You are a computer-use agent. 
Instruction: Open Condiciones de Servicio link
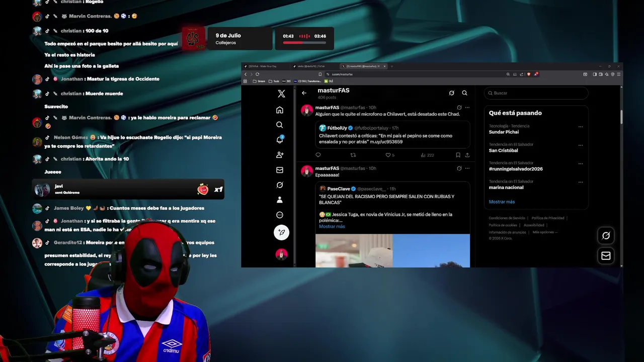[507, 218]
